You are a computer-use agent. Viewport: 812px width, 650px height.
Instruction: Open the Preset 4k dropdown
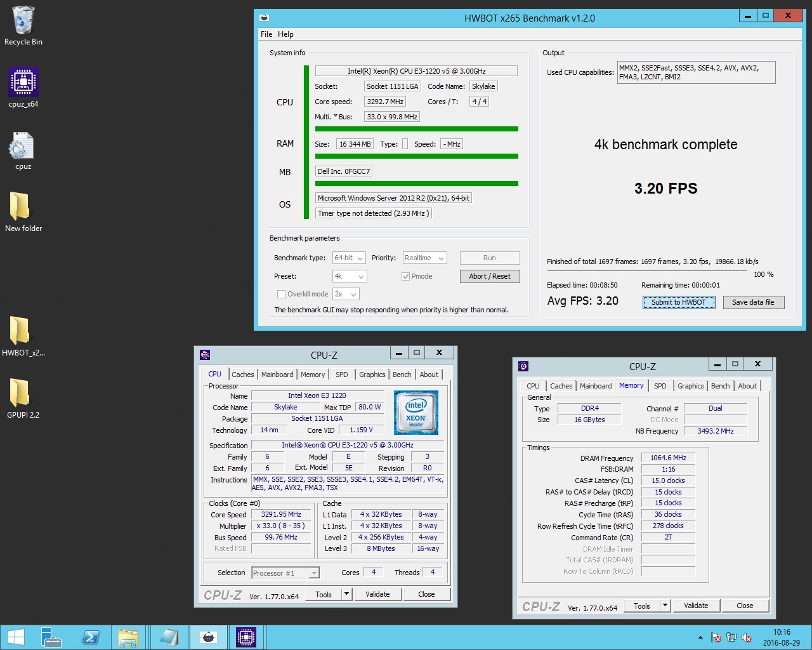tap(350, 276)
